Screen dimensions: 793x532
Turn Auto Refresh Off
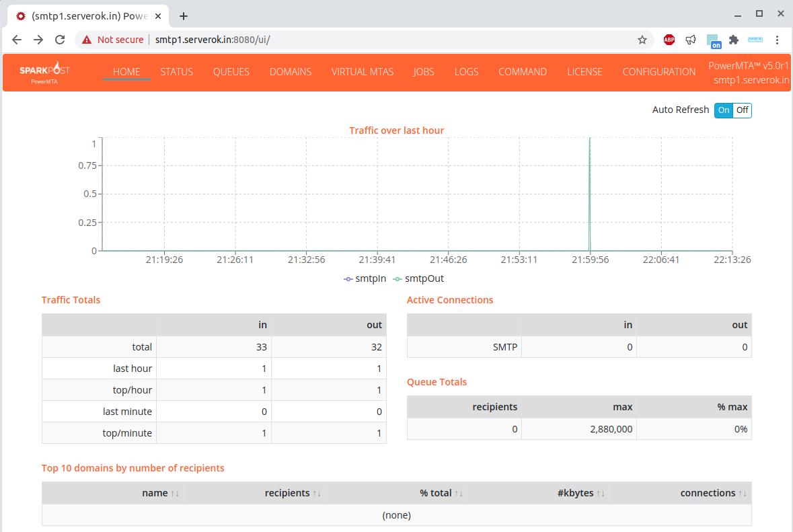pos(742,110)
